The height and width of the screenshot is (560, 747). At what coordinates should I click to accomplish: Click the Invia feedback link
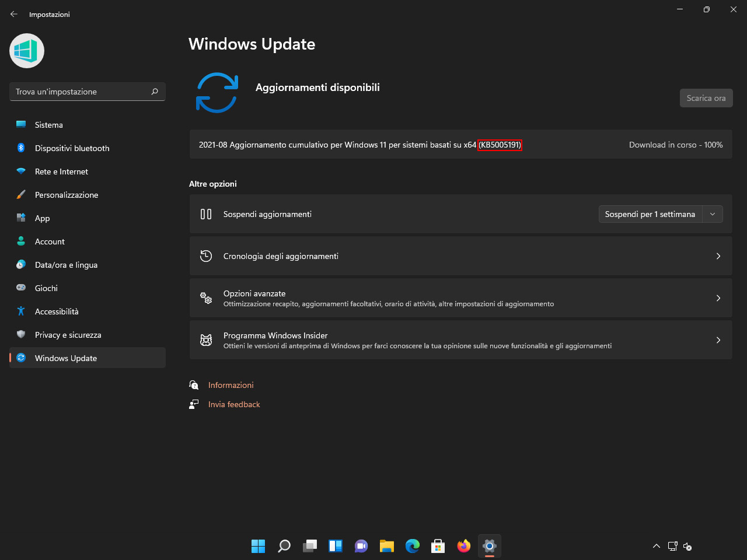pyautogui.click(x=234, y=404)
